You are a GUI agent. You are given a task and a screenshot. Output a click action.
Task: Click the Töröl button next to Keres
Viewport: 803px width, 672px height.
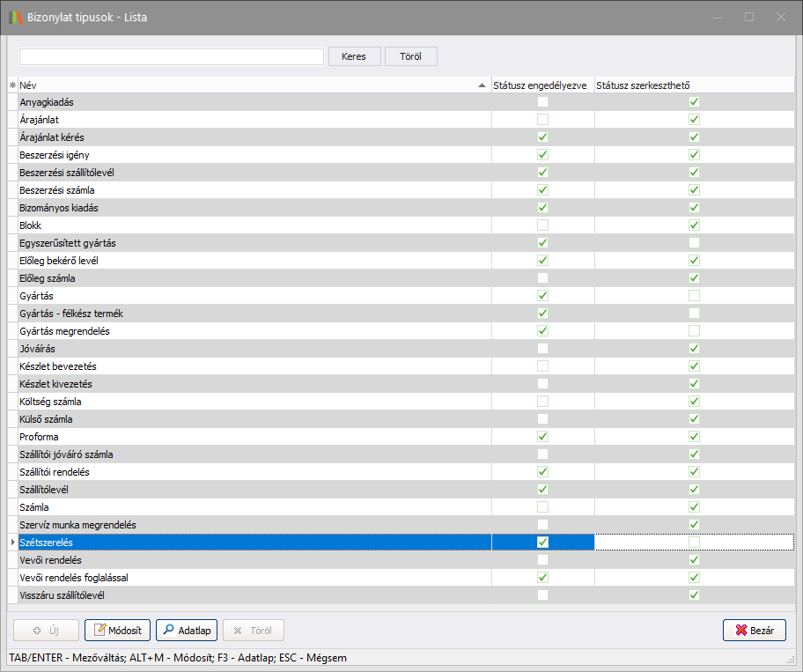click(411, 56)
